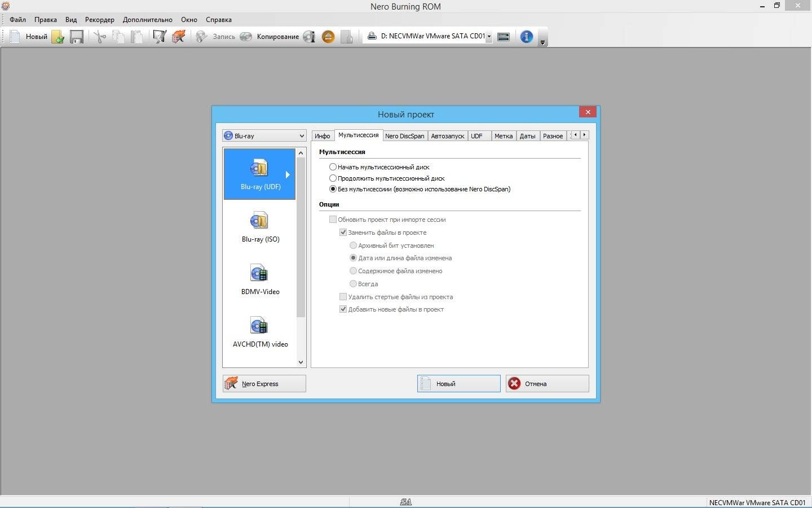The height and width of the screenshot is (508, 812).
Task: Click NECVMWar VMware SATA CD01 status bar text
Action: click(757, 502)
